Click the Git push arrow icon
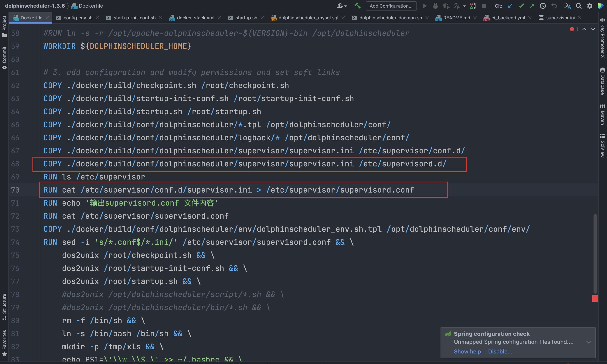The height and width of the screenshot is (364, 607). click(x=532, y=6)
